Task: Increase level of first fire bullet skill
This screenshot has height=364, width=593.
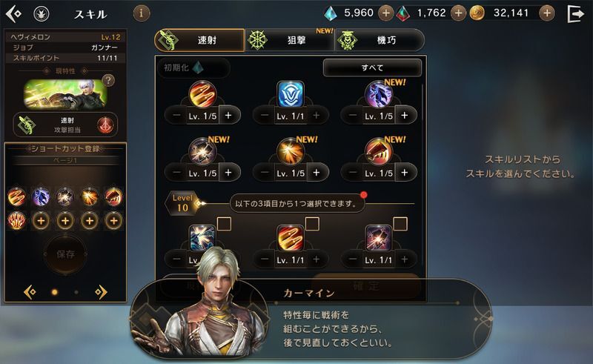Action: 228,116
